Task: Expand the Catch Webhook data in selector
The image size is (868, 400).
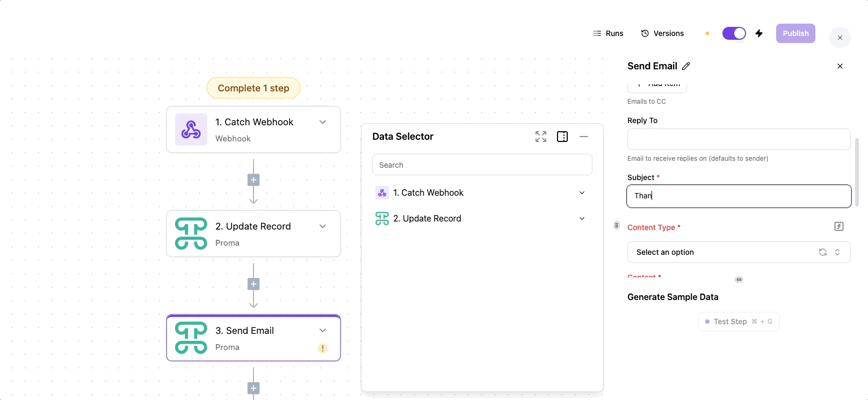Action: pyautogui.click(x=582, y=192)
